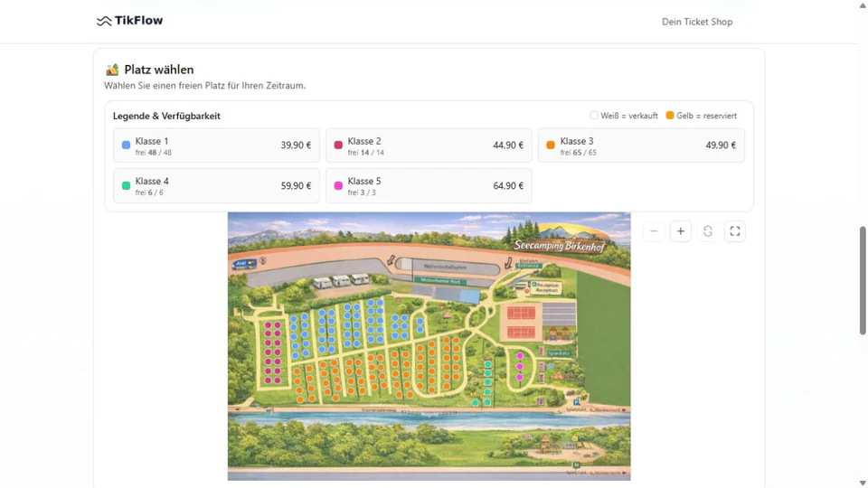Click the blue Klasse 1 color swatch
Screen dimensions: 868x488
127,145
